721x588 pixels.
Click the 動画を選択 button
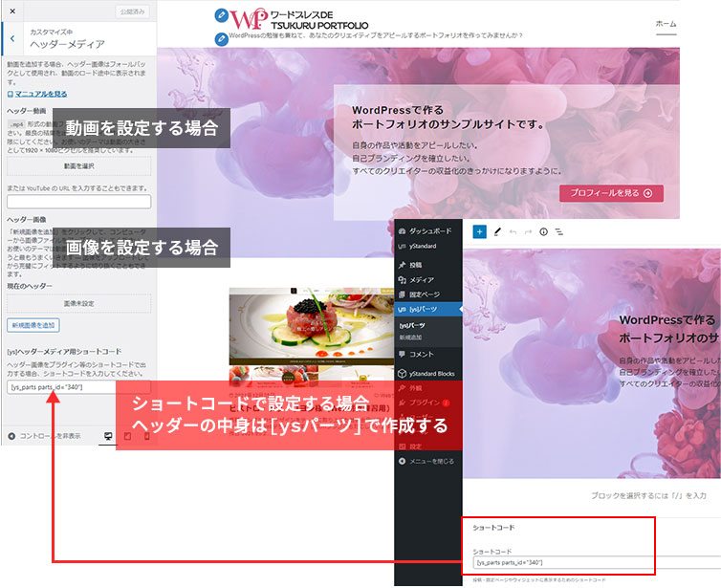click(x=78, y=166)
